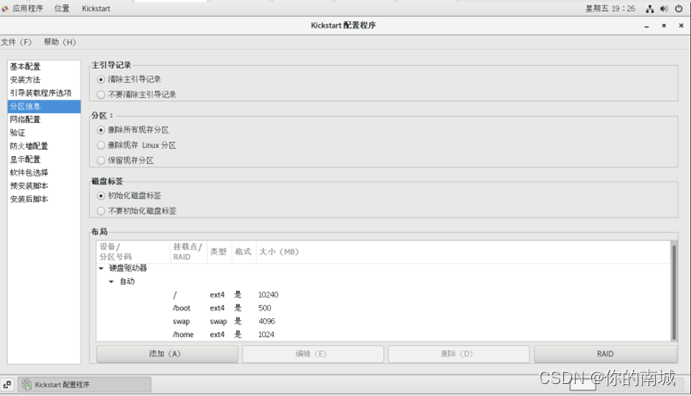Switch to 引导装载程序选项 section

pyautogui.click(x=44, y=93)
